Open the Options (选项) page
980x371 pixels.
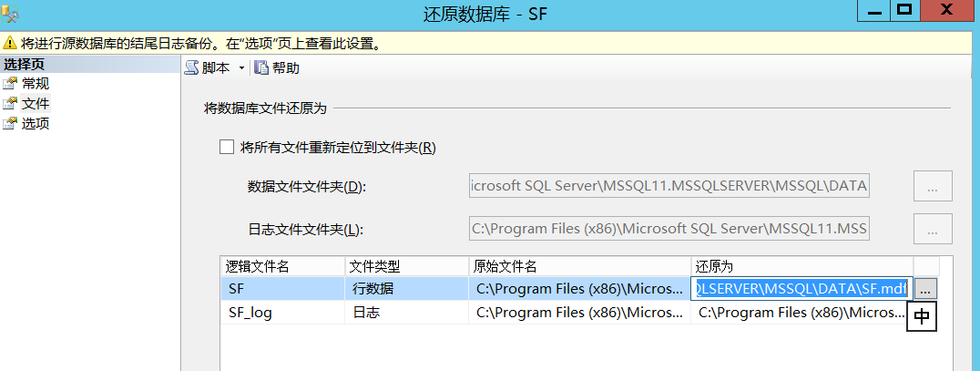point(36,124)
